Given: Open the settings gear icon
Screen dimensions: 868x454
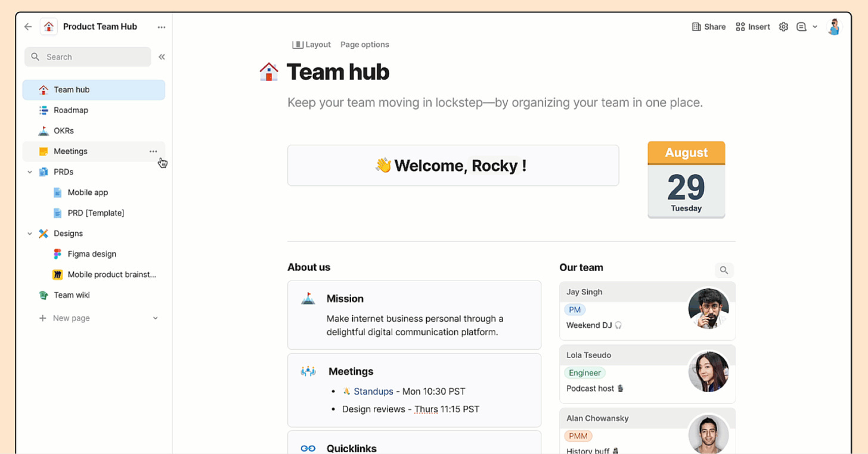Looking at the screenshot, I should 783,27.
